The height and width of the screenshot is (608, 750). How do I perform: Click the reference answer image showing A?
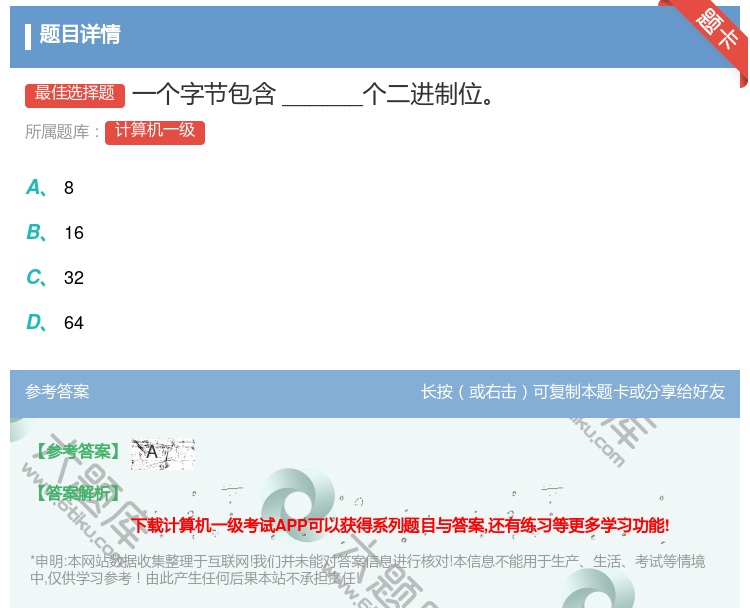pyautogui.click(x=163, y=453)
